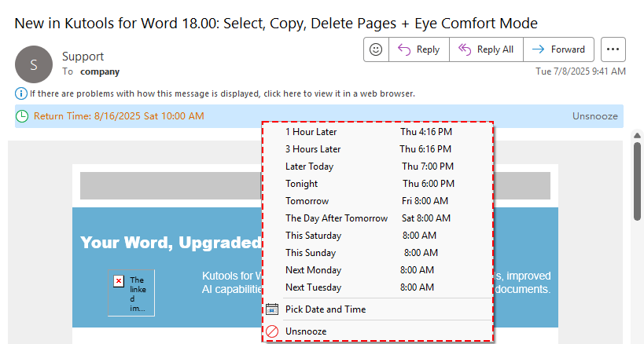
Task: Click the view in web browser notice
Action: (x=223, y=94)
